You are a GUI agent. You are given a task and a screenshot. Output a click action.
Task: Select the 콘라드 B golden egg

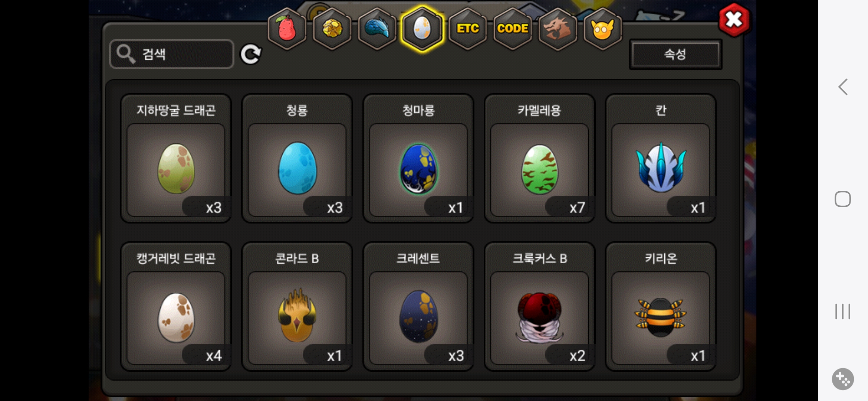pyautogui.click(x=297, y=307)
